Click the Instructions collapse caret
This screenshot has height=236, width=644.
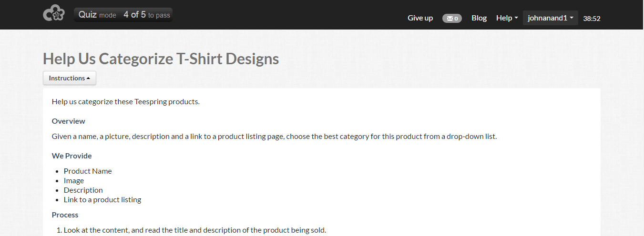tap(89, 79)
